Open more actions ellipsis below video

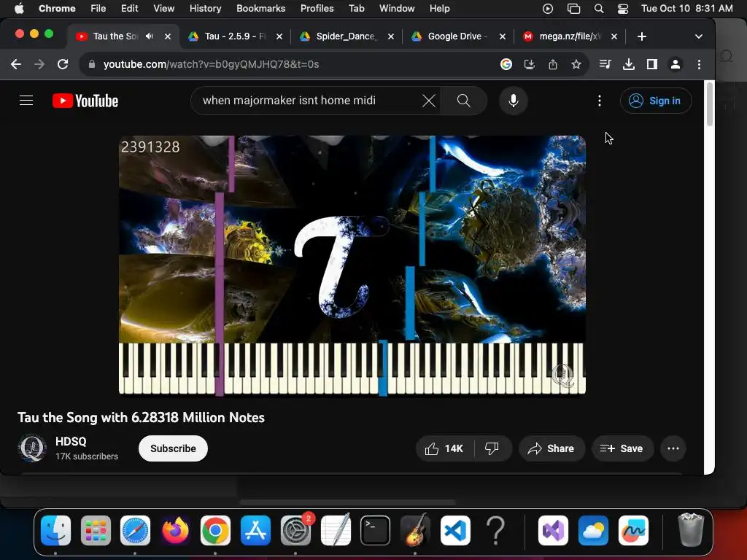point(673,448)
